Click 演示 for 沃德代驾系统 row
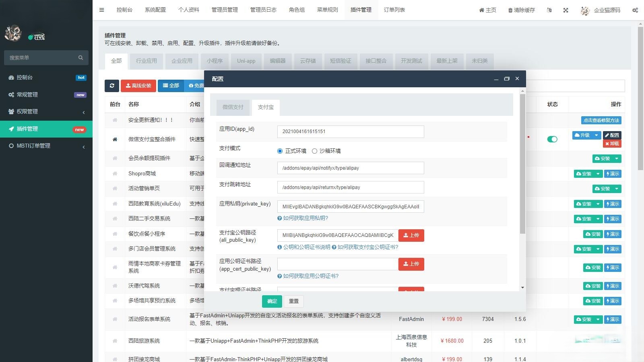This screenshot has height=362, width=644. (613, 286)
